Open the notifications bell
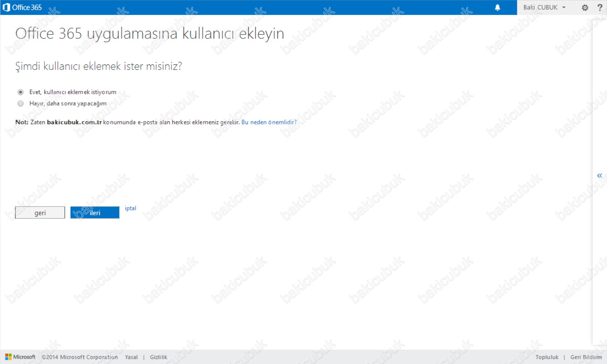 pos(498,7)
